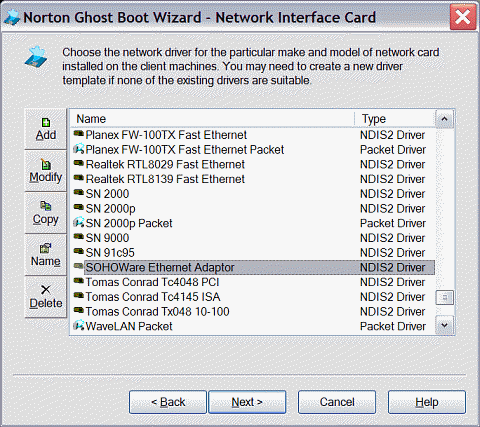480x427 pixels.
Task: Click the driver list scrollbar thumb
Action: (x=444, y=298)
